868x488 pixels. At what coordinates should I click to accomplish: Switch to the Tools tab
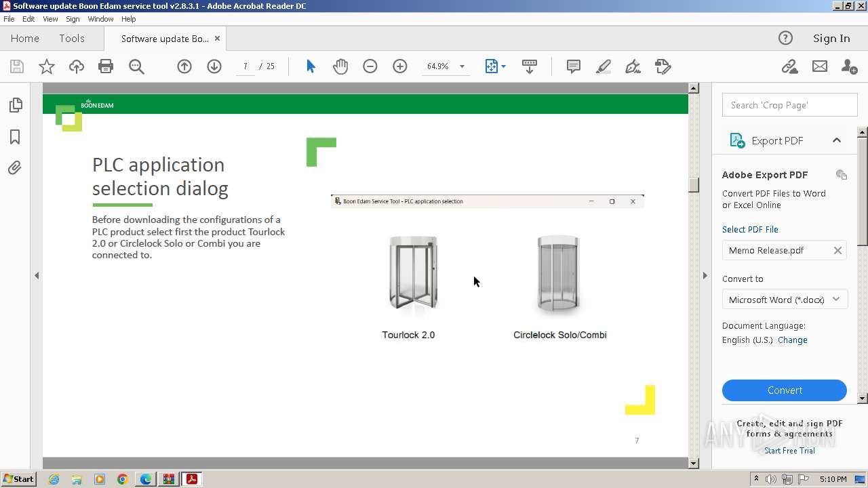point(71,39)
